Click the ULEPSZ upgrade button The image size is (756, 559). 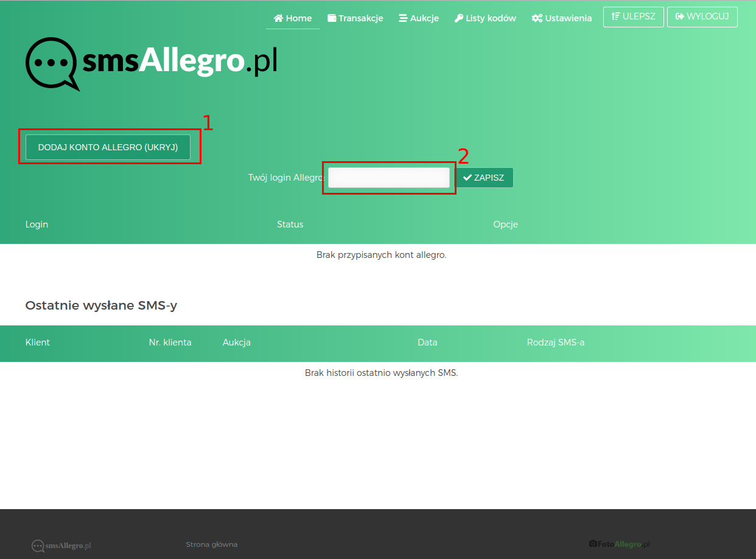pos(634,17)
